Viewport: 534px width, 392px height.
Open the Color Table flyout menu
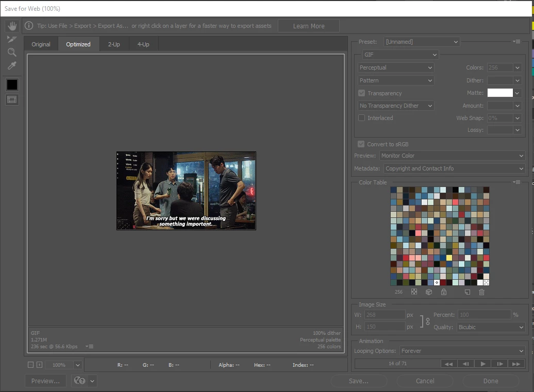pyautogui.click(x=516, y=182)
